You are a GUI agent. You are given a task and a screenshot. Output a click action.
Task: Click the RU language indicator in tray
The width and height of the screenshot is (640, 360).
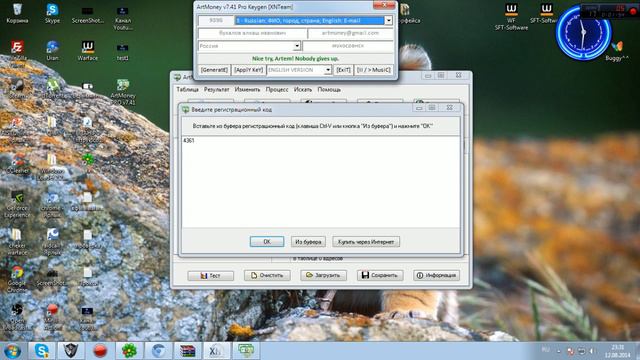(x=546, y=350)
